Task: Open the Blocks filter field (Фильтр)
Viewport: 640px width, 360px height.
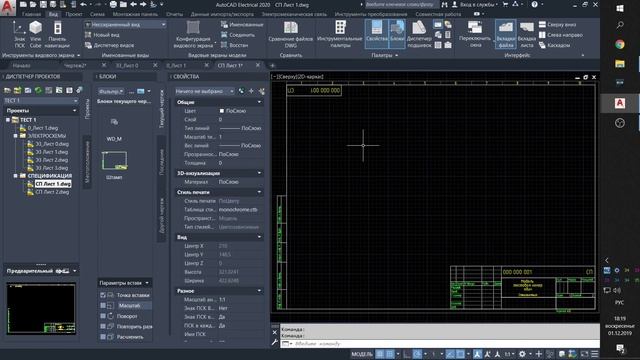Action: tap(111, 91)
